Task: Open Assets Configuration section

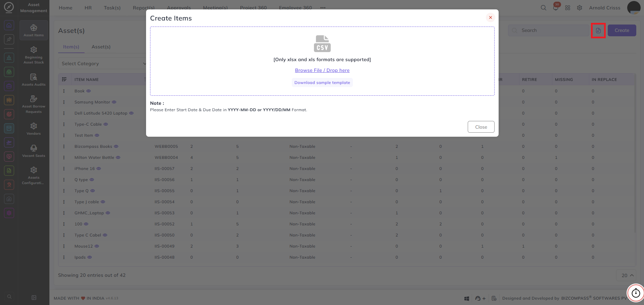Action: [x=34, y=175]
